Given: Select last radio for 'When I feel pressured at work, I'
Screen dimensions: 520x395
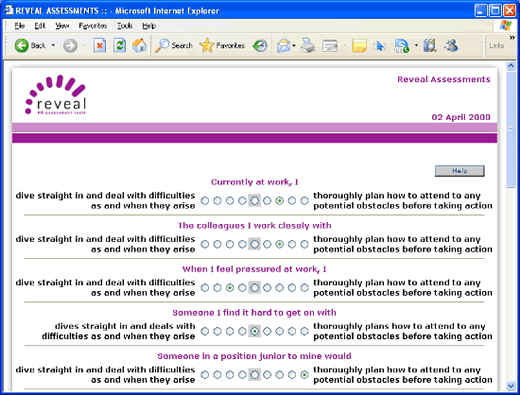Looking at the screenshot, I should tap(304, 287).
